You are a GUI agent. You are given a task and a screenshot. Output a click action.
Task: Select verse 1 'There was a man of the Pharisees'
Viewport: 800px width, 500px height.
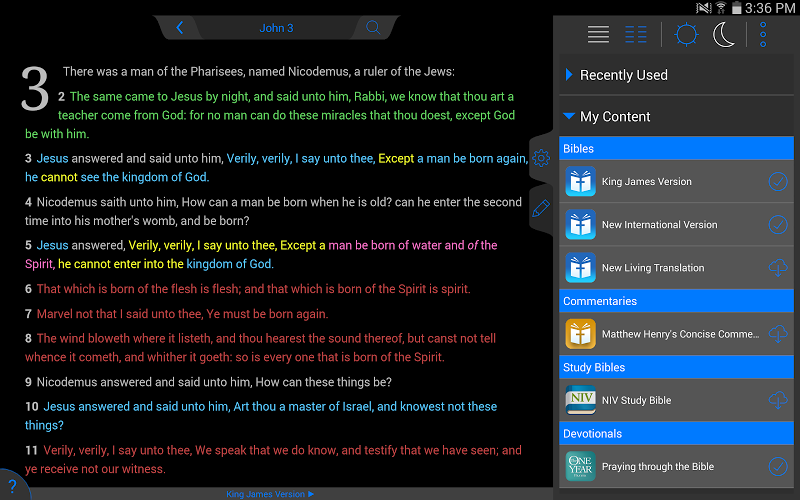(x=259, y=71)
